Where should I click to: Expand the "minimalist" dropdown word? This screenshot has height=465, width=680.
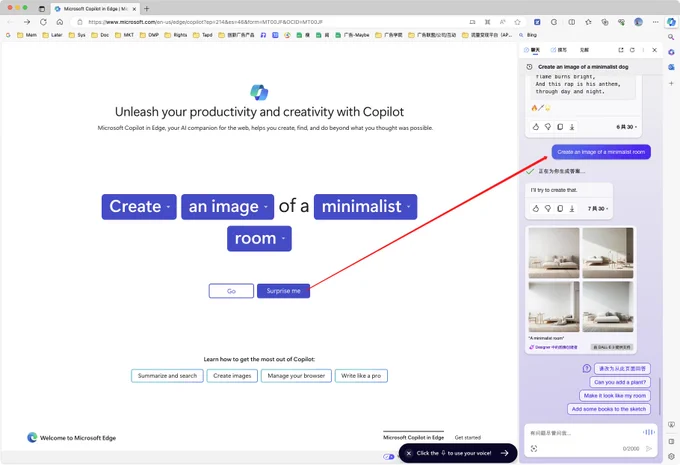click(x=365, y=207)
